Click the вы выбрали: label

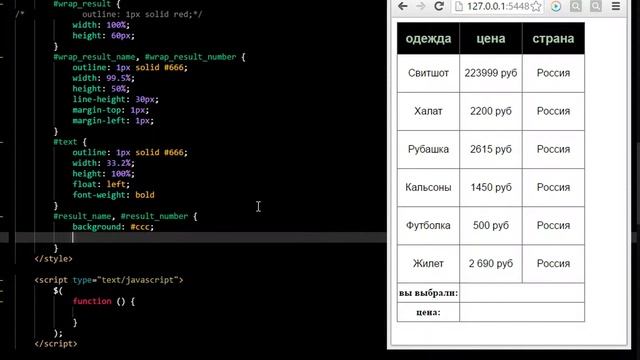(428, 293)
